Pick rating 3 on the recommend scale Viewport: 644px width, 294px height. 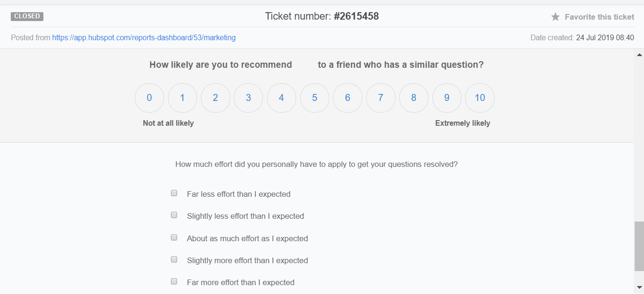pyautogui.click(x=248, y=98)
